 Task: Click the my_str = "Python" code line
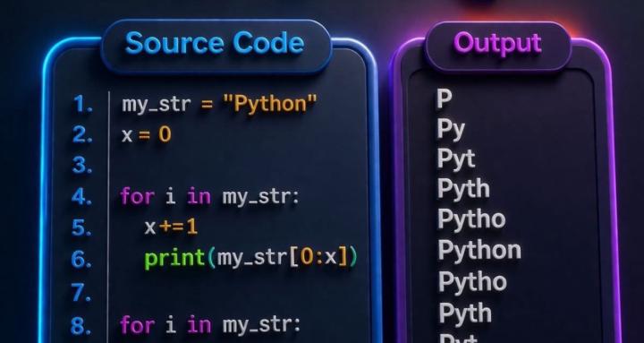pos(219,104)
